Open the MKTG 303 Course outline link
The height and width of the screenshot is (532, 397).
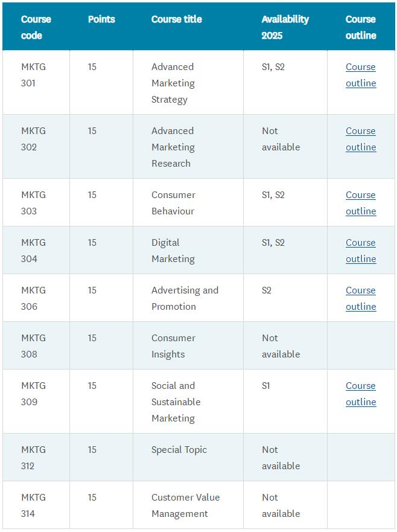coord(360,203)
